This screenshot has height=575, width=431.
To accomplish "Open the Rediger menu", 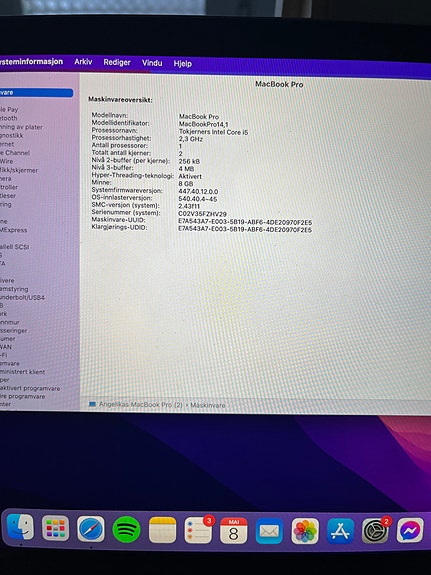I will pos(117,62).
